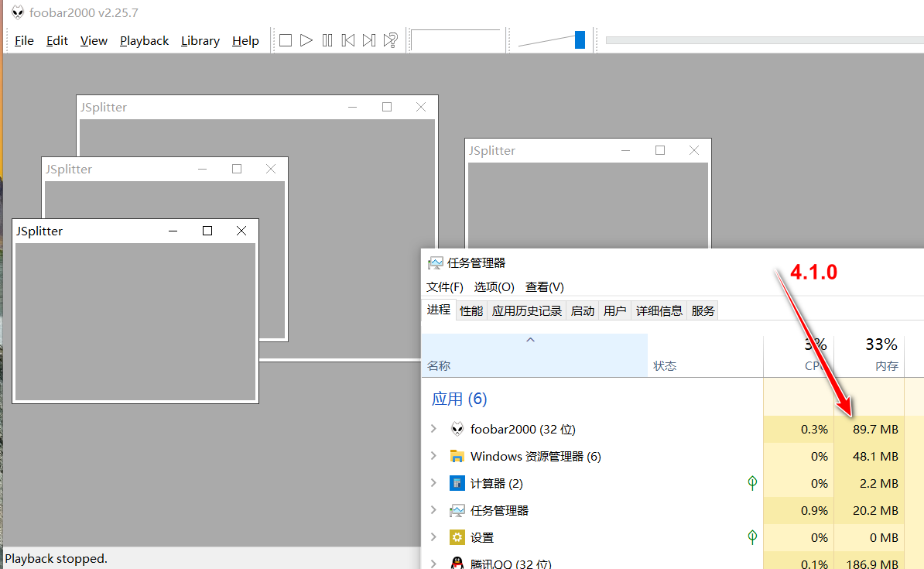Switch to the 用户 tab
Viewport: 924px width, 569px height.
tap(614, 310)
